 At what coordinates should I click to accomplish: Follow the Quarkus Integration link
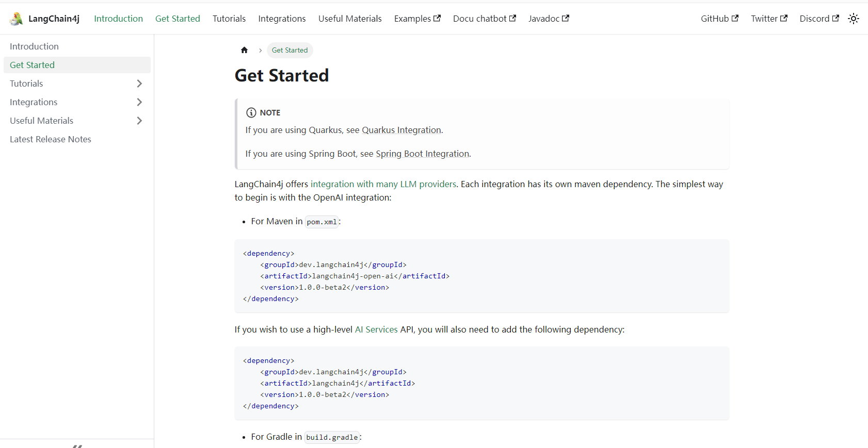click(401, 130)
